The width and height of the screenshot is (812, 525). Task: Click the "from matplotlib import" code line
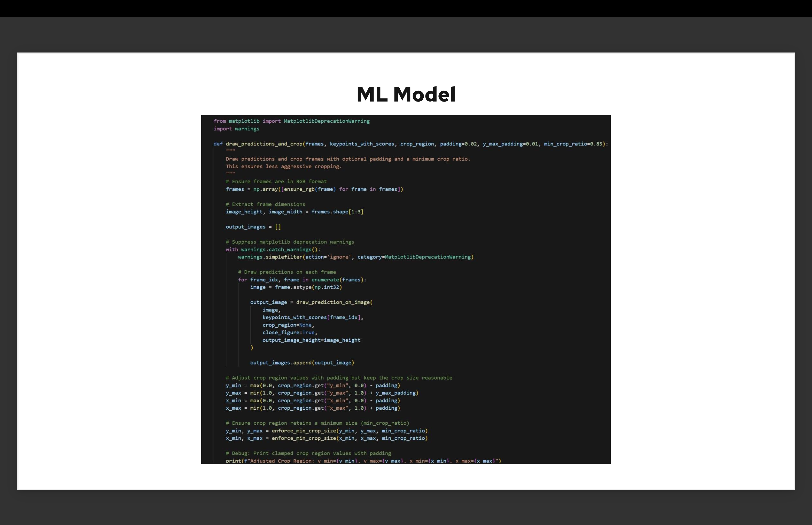click(x=291, y=121)
